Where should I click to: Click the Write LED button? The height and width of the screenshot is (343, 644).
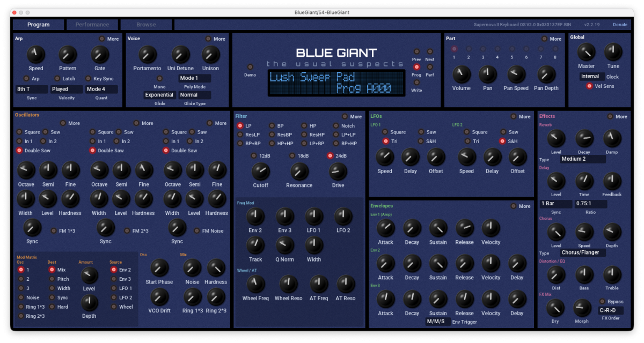click(416, 83)
